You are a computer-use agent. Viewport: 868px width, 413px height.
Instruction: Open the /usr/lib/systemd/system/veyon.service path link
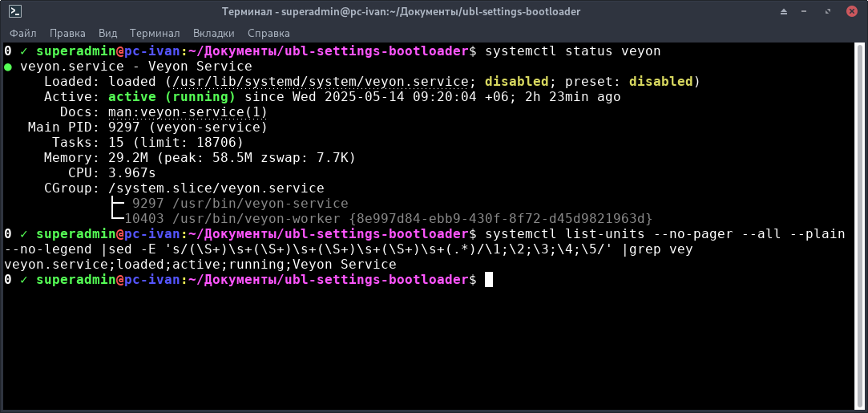point(321,81)
